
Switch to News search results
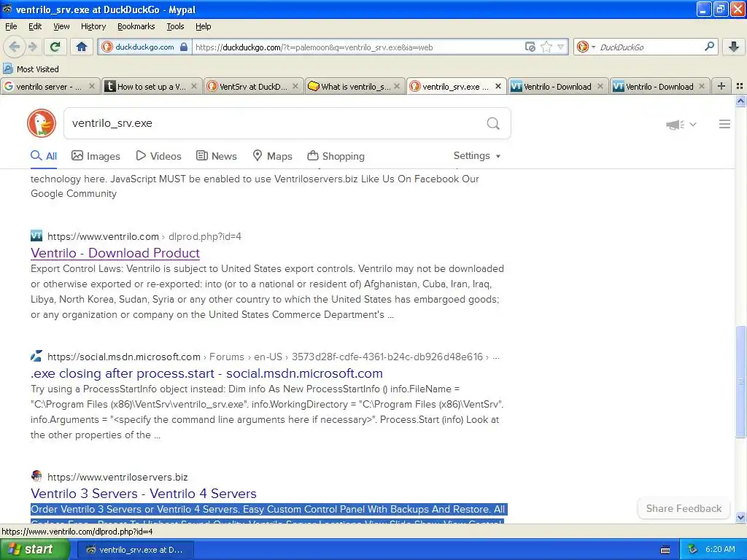(x=217, y=156)
